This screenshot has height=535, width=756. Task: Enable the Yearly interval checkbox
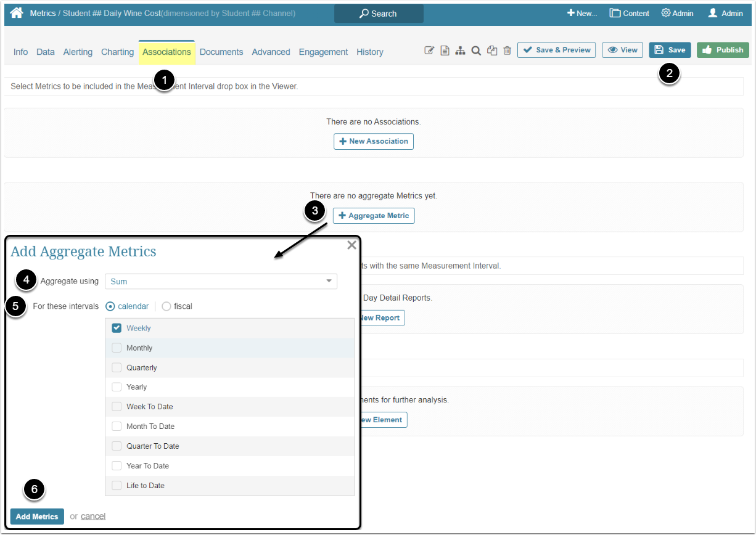pos(117,387)
